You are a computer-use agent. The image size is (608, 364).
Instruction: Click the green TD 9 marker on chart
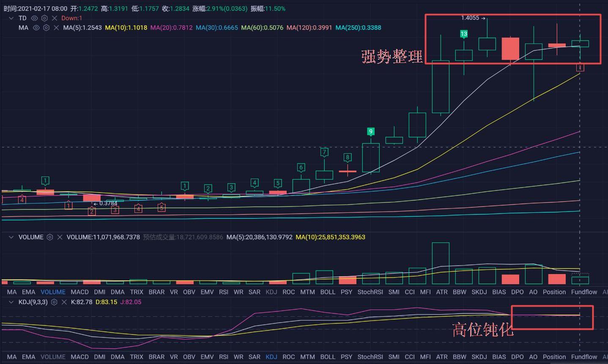(371, 131)
